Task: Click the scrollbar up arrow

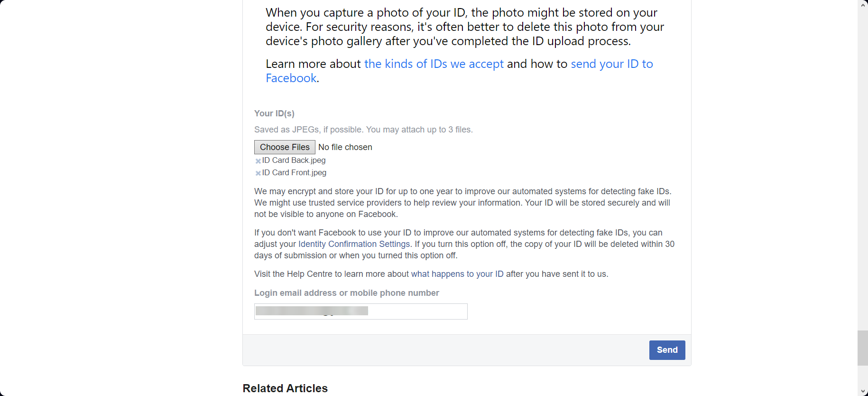Action: 862,5
